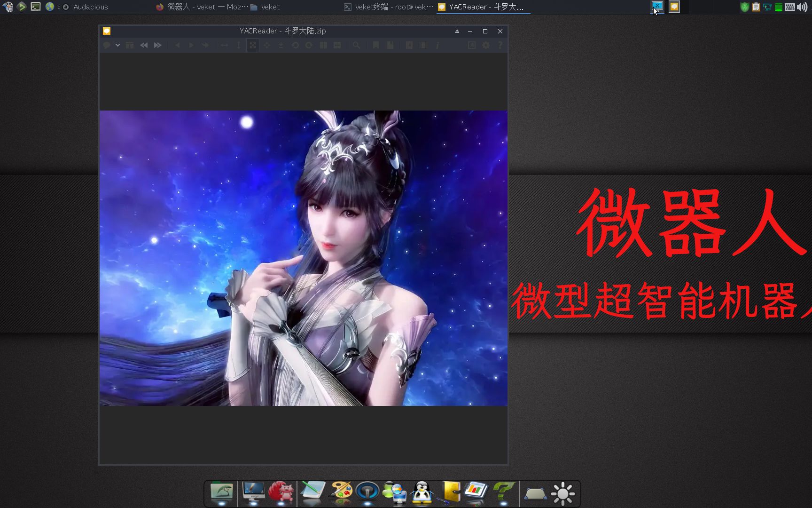Toggle fit to height mode
Viewport: 812px width, 508px height.
238,45
